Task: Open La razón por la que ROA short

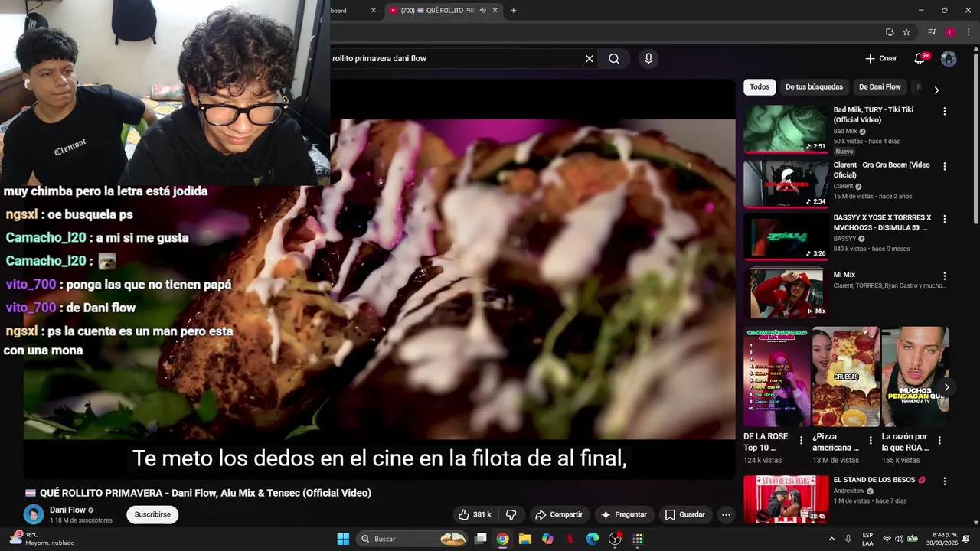Action: (x=915, y=377)
